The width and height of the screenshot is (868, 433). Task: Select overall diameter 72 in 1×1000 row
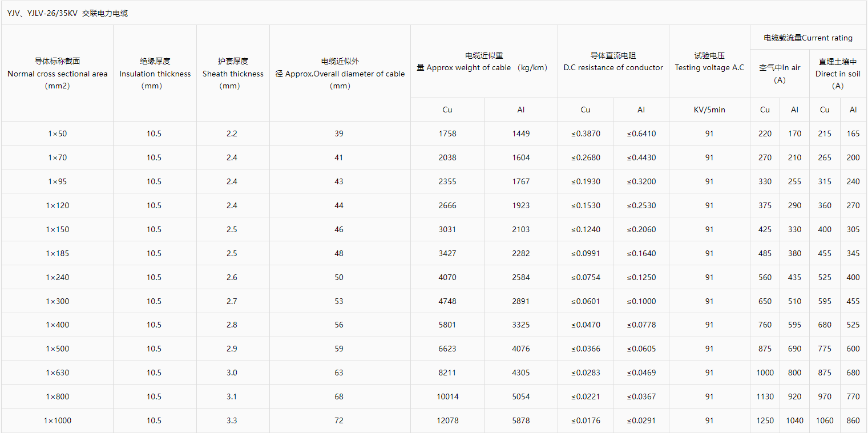tap(339, 420)
